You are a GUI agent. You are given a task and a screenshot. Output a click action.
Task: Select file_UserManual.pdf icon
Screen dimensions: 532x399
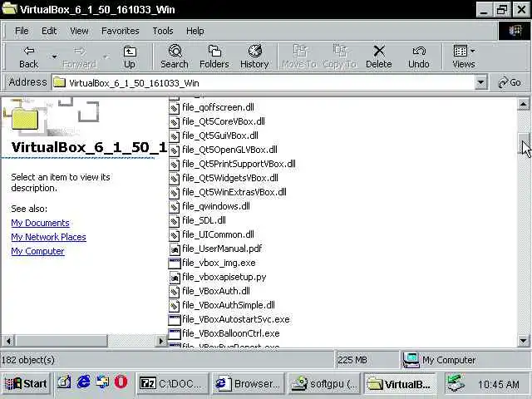[x=174, y=249]
